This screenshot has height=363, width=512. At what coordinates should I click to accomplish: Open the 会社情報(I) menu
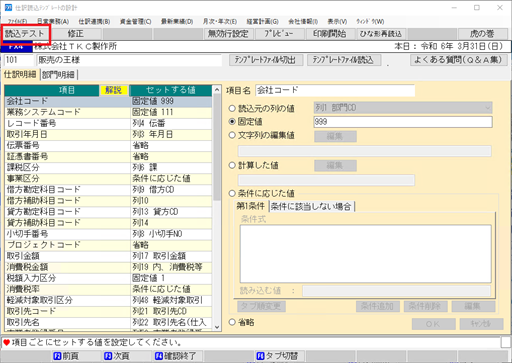click(303, 22)
